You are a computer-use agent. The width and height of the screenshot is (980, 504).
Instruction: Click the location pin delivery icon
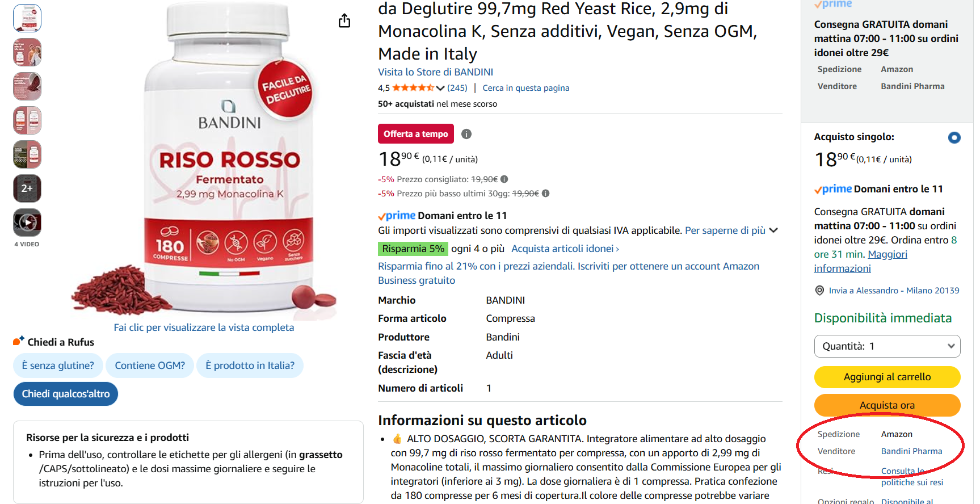[x=819, y=291]
